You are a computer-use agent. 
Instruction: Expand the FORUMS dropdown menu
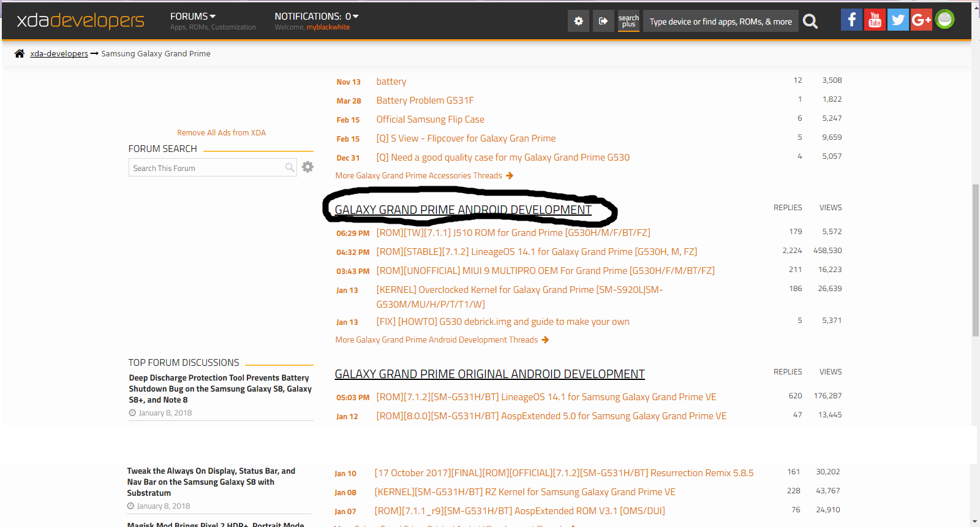tap(193, 17)
